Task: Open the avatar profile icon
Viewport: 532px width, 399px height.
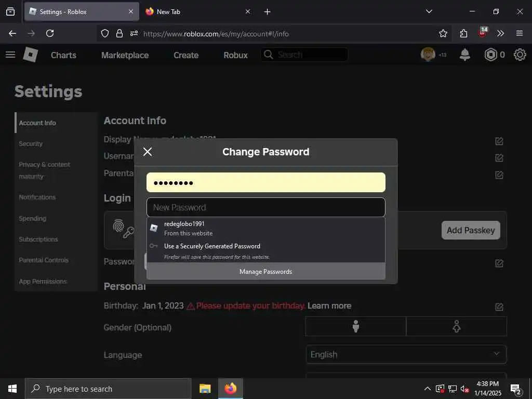Action: click(x=428, y=54)
